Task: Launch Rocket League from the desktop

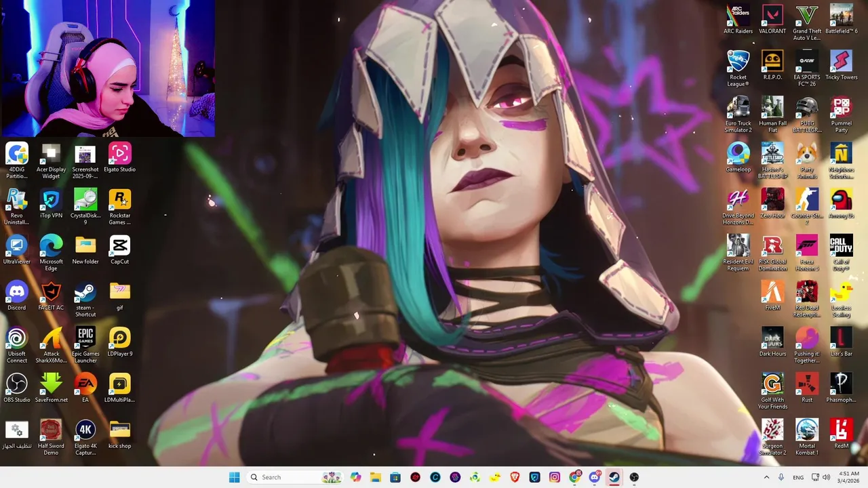Action: pyautogui.click(x=738, y=68)
